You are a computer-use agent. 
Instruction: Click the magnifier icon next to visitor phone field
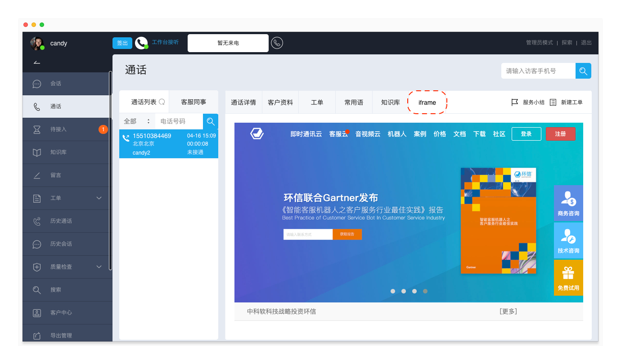pos(583,71)
